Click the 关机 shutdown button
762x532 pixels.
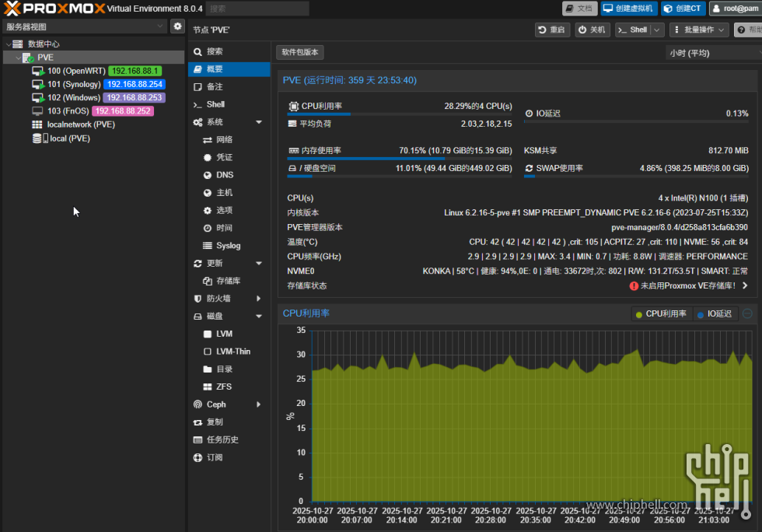coord(592,30)
